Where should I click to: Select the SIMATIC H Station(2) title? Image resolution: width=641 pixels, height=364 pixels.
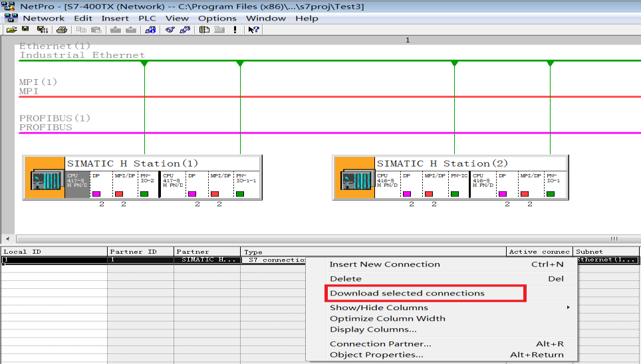tap(442, 163)
